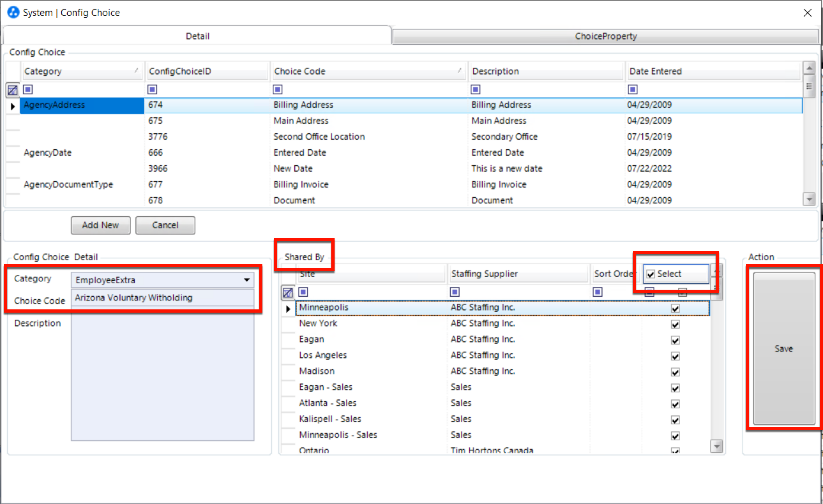The width and height of the screenshot is (823, 504).
Task: Uncheck the Los Angeles row checkbox
Action: click(675, 356)
